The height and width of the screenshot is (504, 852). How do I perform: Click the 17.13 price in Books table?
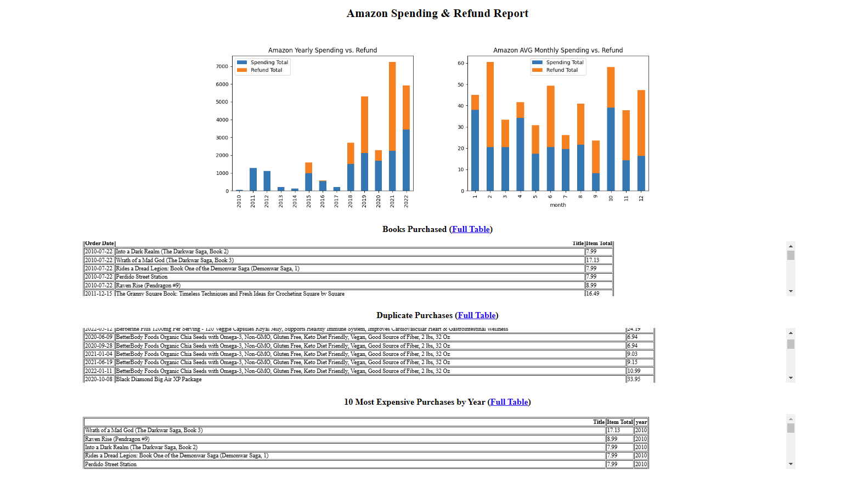(x=593, y=260)
